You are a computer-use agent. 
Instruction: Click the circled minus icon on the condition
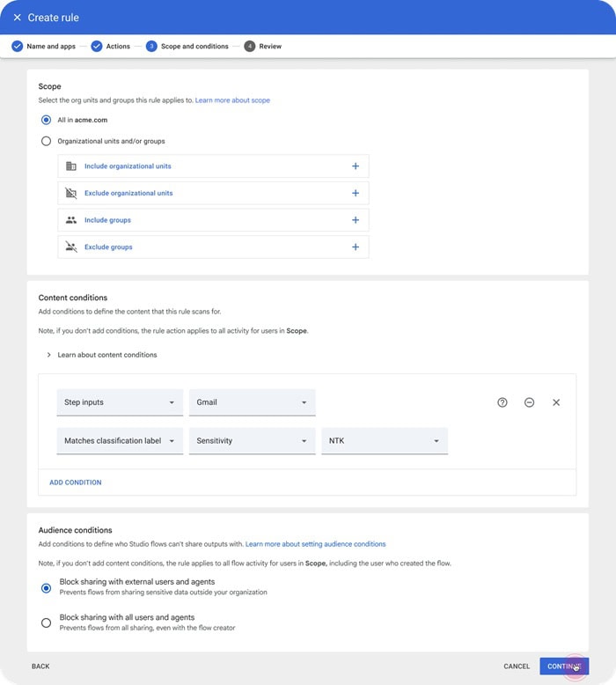529,402
